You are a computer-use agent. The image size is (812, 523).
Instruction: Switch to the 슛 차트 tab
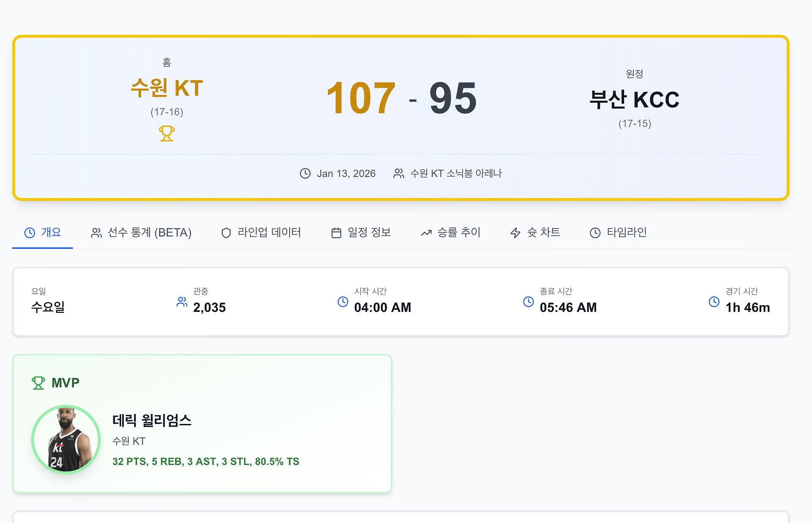click(535, 232)
